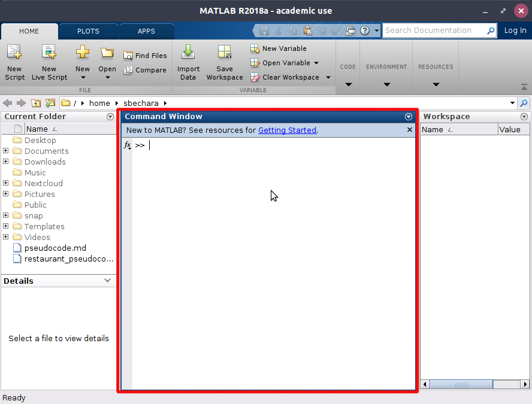This screenshot has width=532, height=404.
Task: Click the Help question mark icon
Action: point(365,31)
